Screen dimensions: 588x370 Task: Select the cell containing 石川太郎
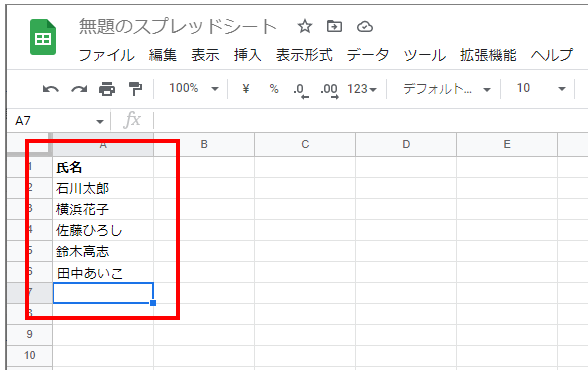tap(103, 188)
